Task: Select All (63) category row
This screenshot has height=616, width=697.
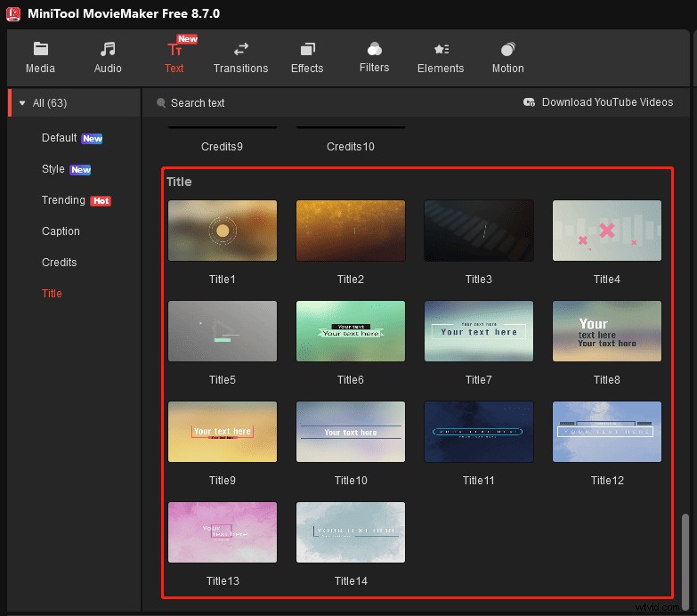Action: tap(74, 103)
